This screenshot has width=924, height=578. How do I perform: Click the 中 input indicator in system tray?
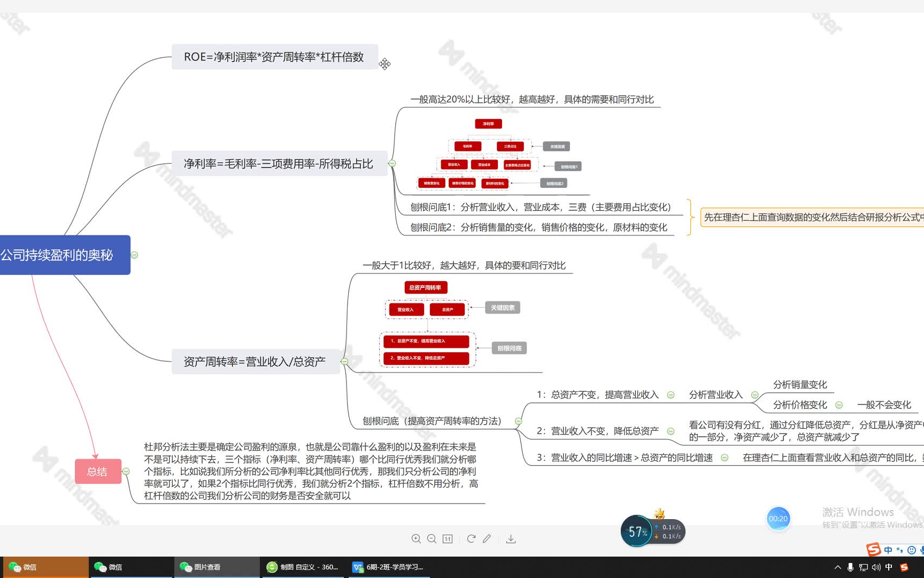pos(889,567)
